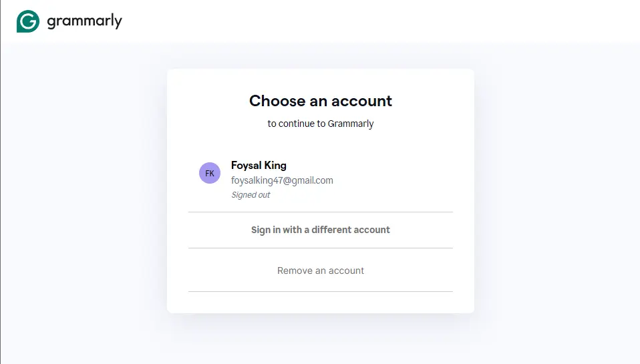Click Remove an account
This screenshot has height=364, width=640.
tap(321, 270)
